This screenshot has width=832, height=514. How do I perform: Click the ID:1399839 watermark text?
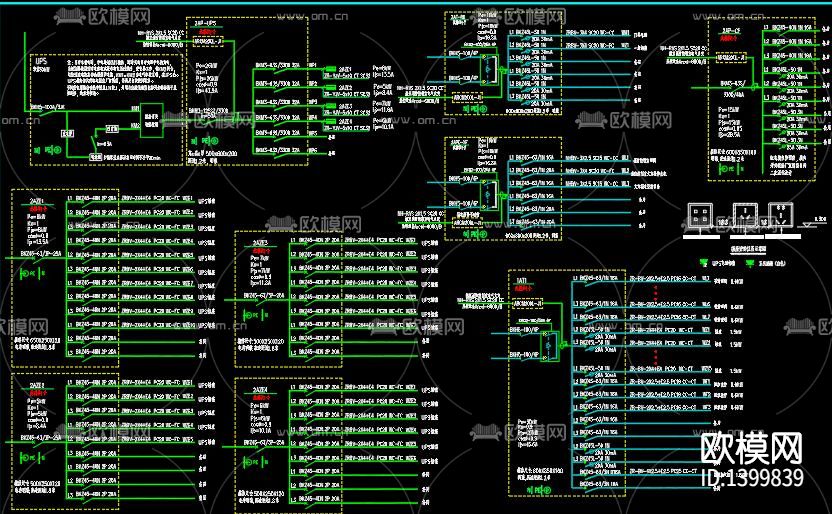pos(753,479)
